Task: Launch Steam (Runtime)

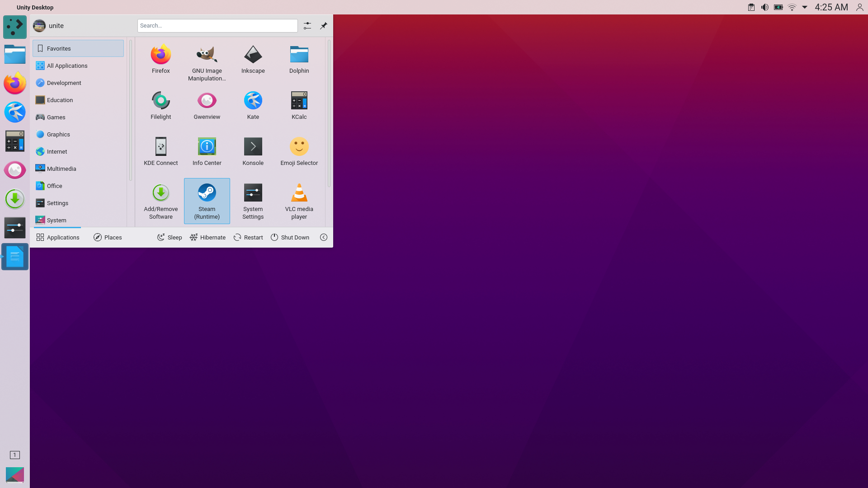Action: point(207,201)
